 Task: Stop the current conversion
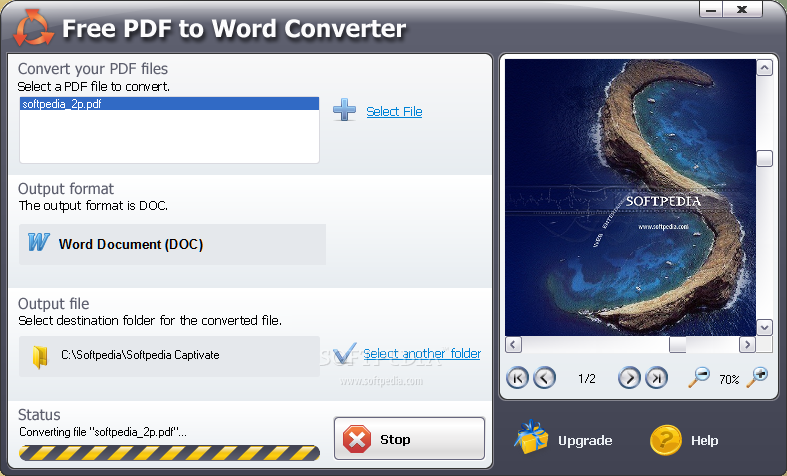tap(409, 438)
